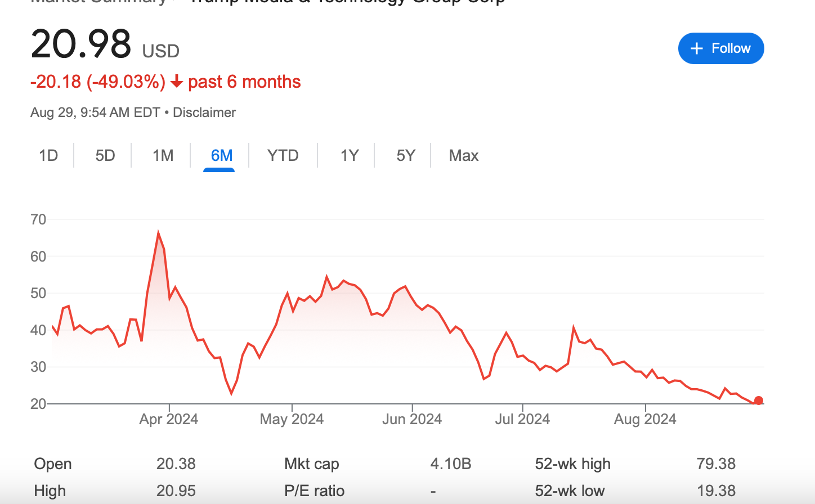This screenshot has width=815, height=504.
Task: Switch to the 1D chart view
Action: [48, 155]
